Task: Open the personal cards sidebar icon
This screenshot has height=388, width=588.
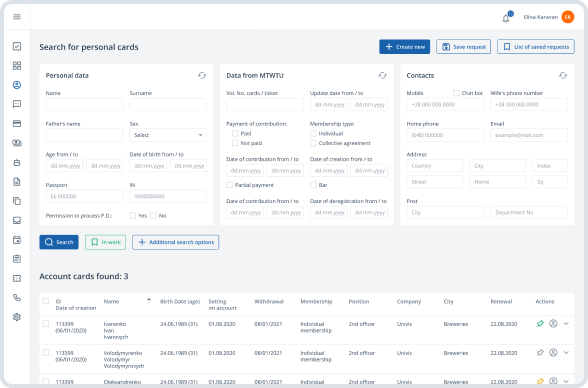Action: point(17,85)
